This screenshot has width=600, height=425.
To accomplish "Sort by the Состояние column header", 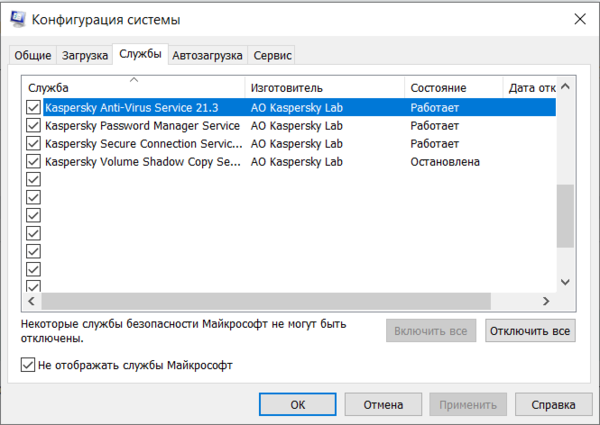I will tap(454, 88).
